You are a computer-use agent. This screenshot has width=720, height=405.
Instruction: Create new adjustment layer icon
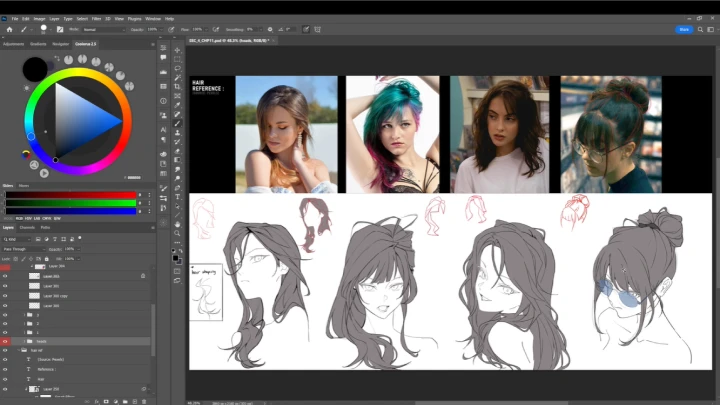pos(116,402)
